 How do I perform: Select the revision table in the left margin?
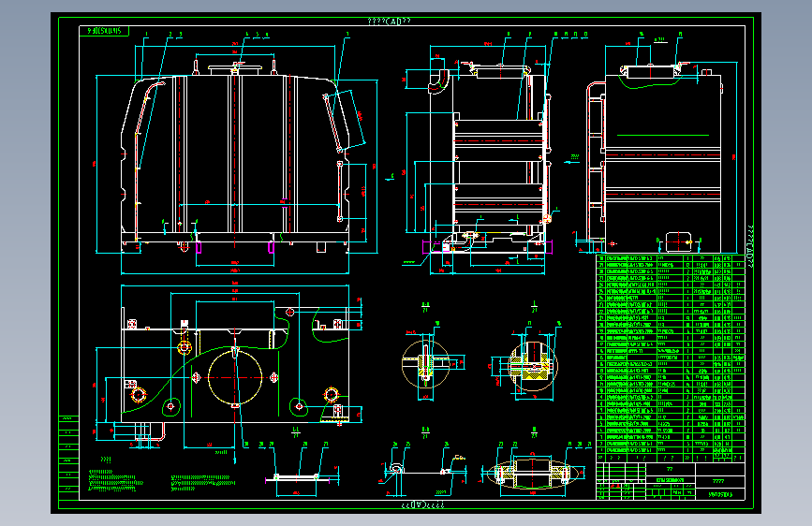68,459
